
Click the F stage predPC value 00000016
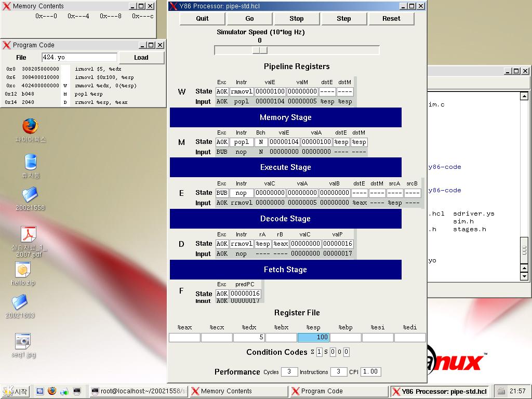[245, 294]
